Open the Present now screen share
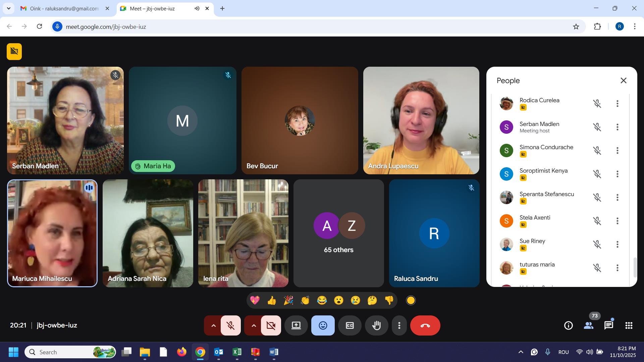Image resolution: width=644 pixels, height=362 pixels. pos(296,325)
